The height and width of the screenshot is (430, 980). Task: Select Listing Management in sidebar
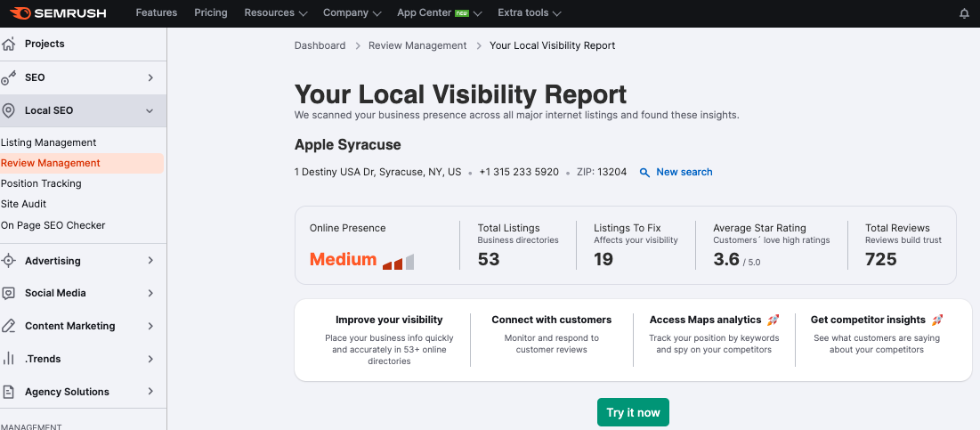49,142
